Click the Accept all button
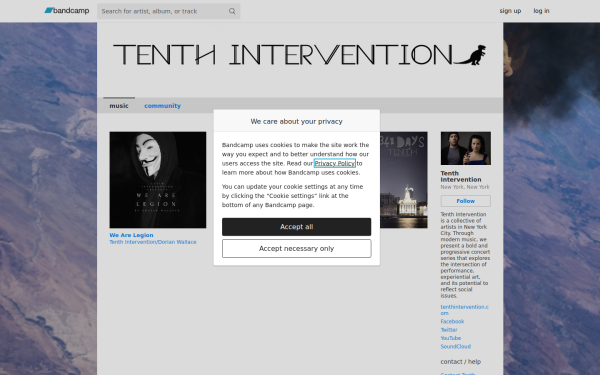 [x=297, y=227]
